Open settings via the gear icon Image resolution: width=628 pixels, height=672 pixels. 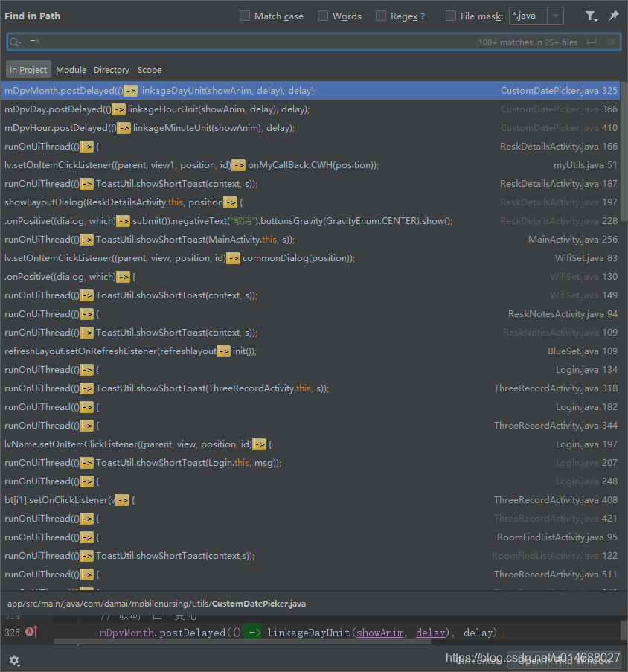(x=13, y=660)
